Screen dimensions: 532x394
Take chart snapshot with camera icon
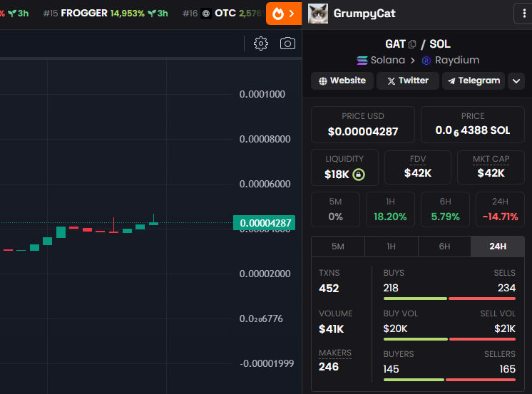click(287, 43)
